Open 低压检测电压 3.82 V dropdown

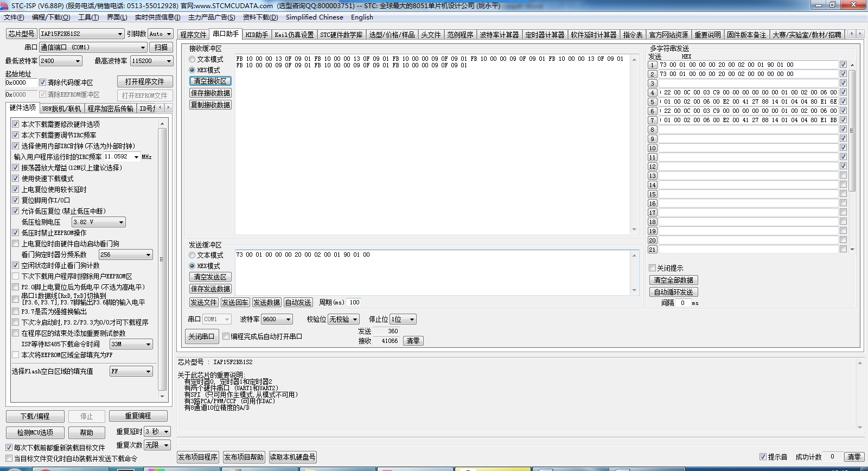point(122,222)
